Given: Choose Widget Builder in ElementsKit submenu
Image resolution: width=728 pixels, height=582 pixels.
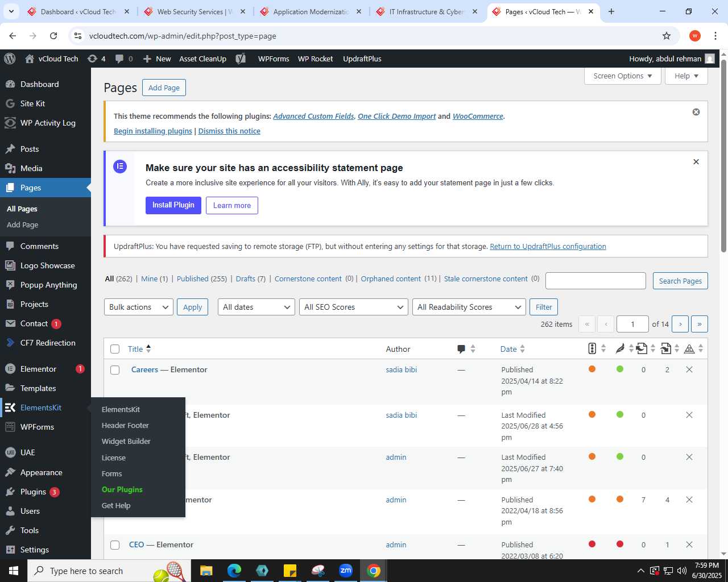Looking at the screenshot, I should pyautogui.click(x=126, y=441).
